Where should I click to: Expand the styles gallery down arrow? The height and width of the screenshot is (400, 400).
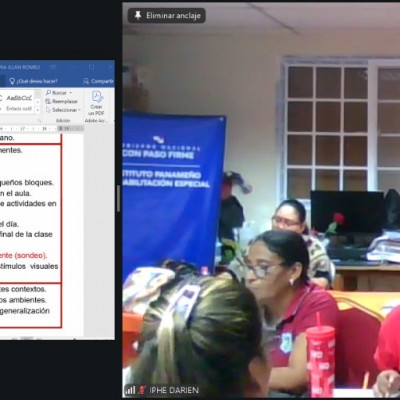(x=38, y=102)
